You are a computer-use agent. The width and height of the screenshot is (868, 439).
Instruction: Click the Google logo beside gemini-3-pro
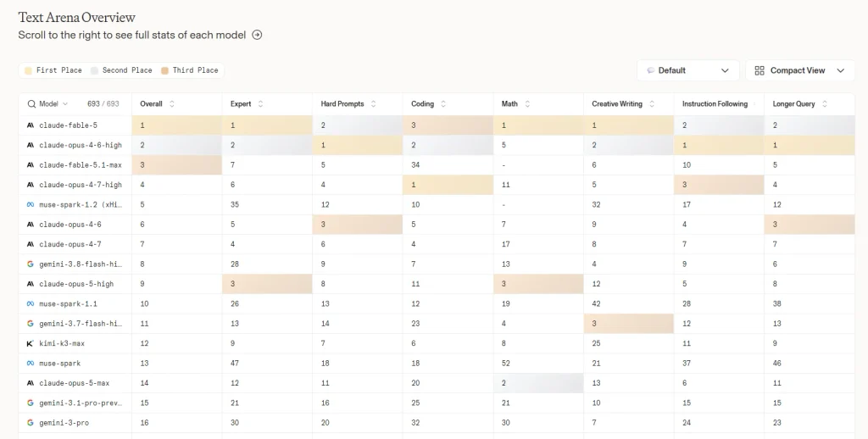31,423
